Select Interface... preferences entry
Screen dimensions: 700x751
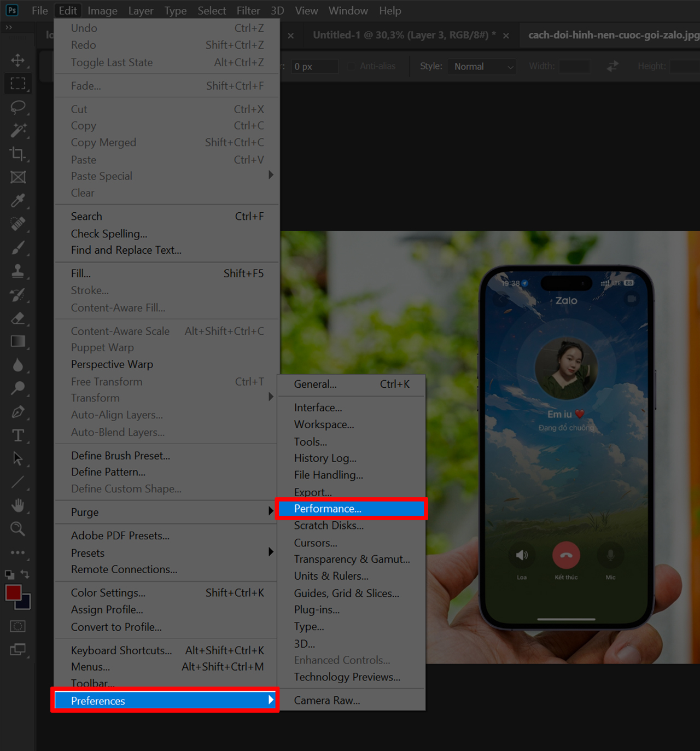point(352,407)
